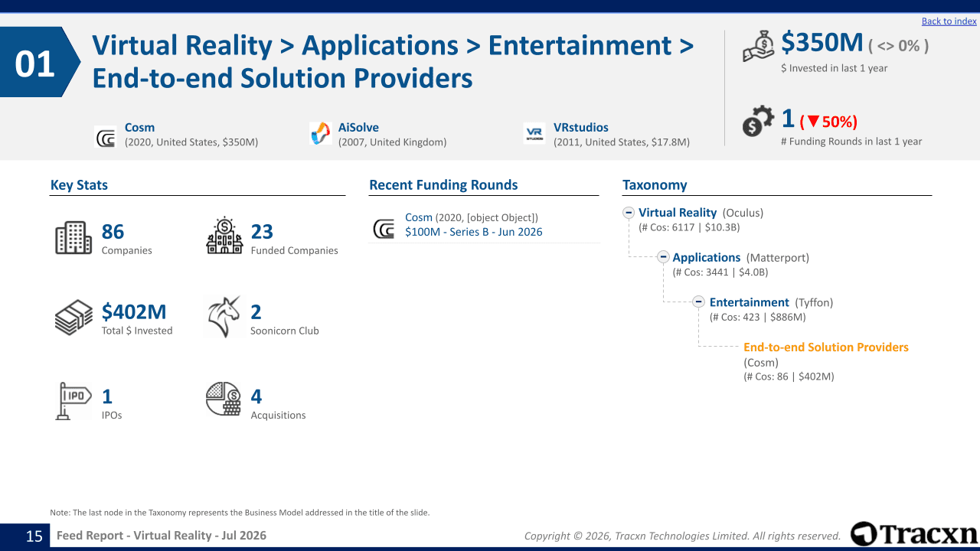
Task: Click the $350M invested in last year figure
Action: coord(822,43)
